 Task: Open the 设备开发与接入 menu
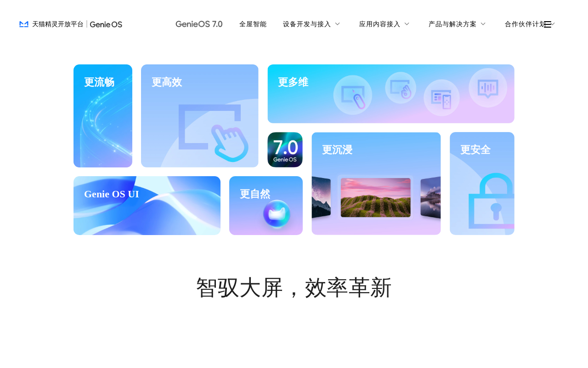(307, 24)
